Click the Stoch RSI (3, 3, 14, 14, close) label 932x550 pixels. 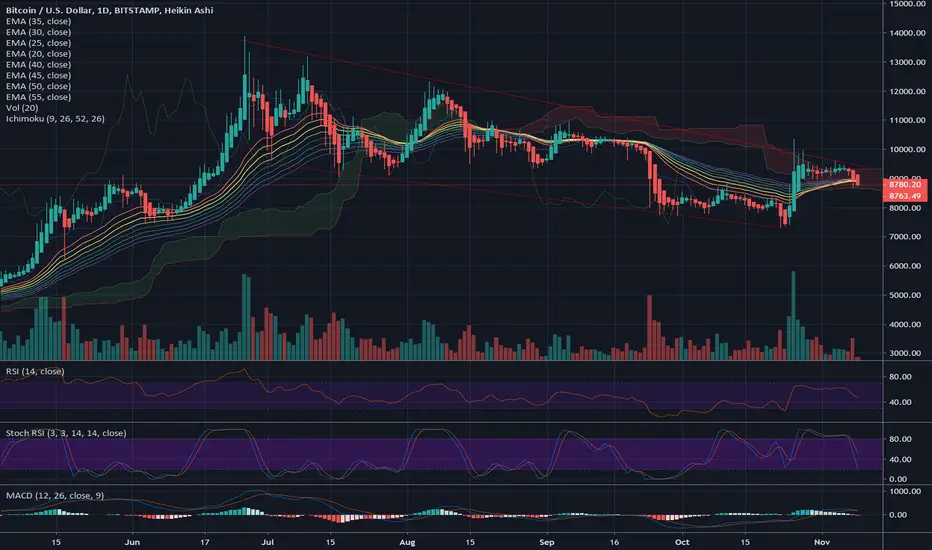66,433
